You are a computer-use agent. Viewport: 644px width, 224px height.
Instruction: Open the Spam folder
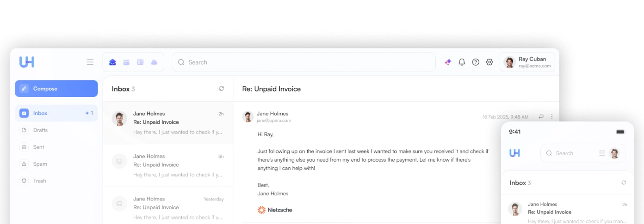40,164
